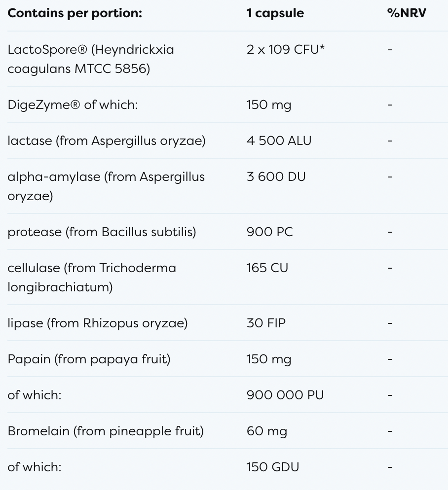Click the "150 GDU" value
The image size is (448, 490).
pyautogui.click(x=273, y=467)
